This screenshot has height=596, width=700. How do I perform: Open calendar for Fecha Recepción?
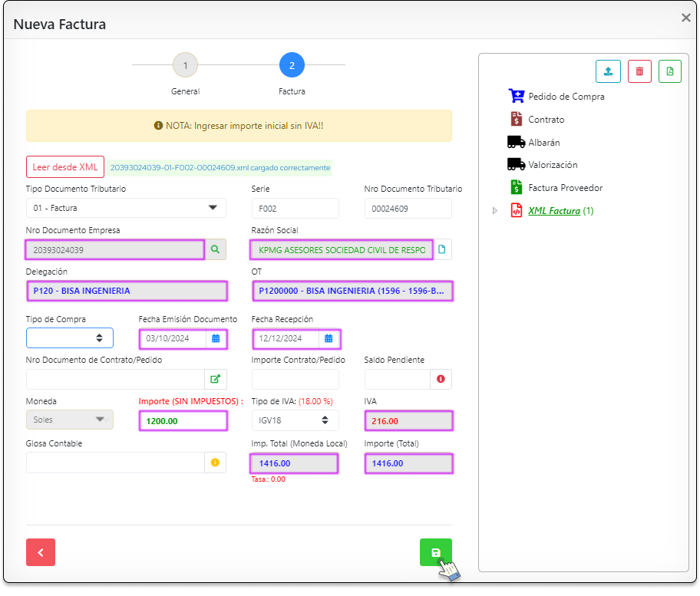tap(329, 338)
